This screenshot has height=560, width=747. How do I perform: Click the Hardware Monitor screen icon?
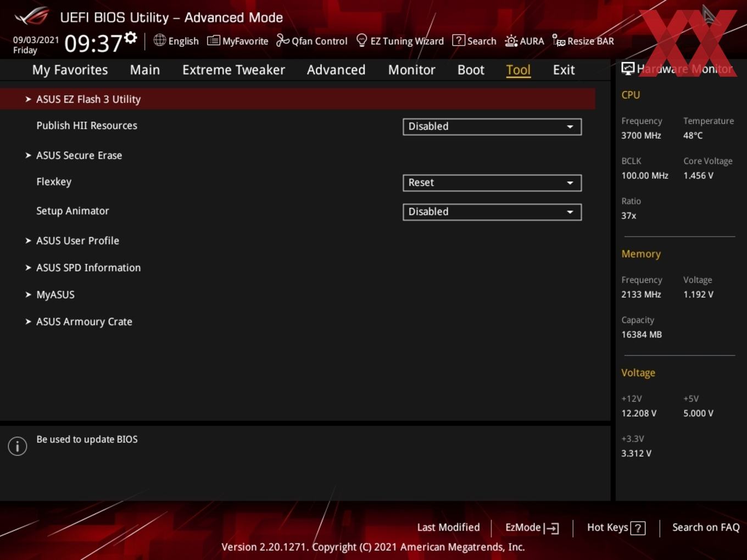(628, 69)
